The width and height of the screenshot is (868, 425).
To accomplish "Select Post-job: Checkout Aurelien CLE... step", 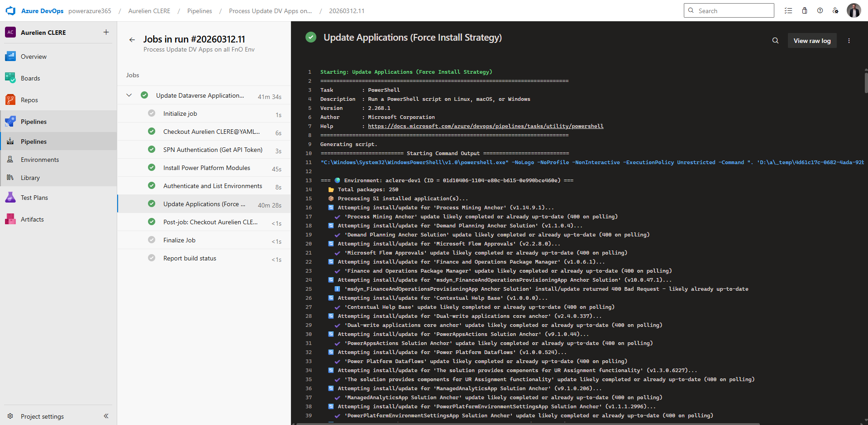I will 204,222.
